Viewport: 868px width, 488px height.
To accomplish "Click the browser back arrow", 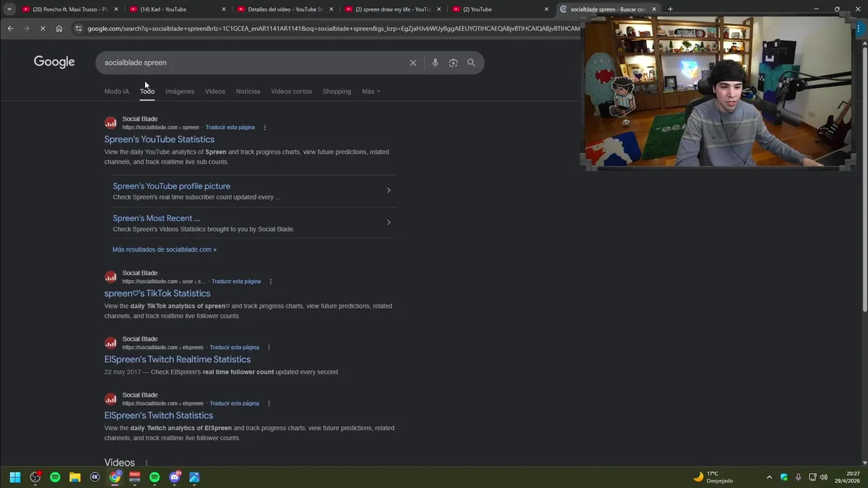I will pyautogui.click(x=10, y=28).
